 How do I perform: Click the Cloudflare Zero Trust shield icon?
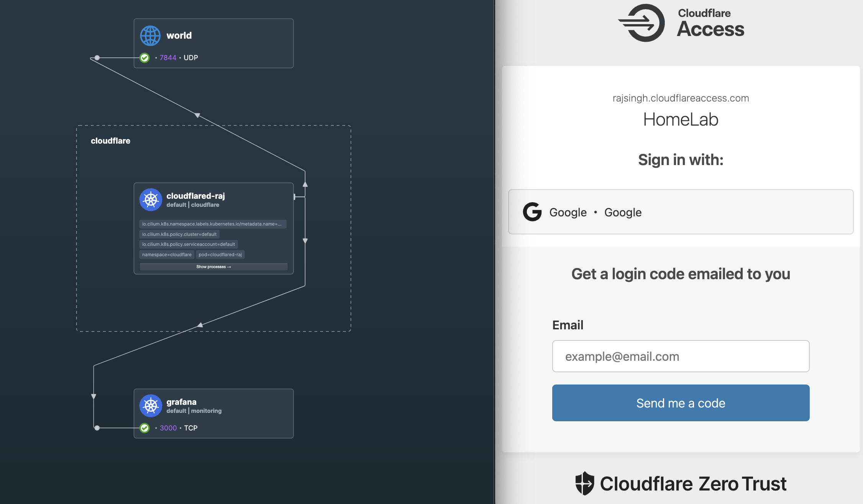tap(585, 483)
